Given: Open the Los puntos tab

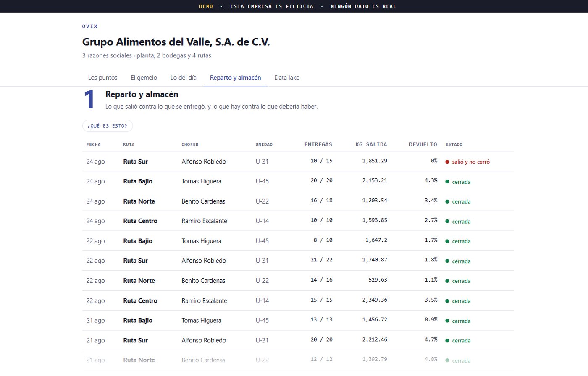Looking at the screenshot, I should point(102,78).
